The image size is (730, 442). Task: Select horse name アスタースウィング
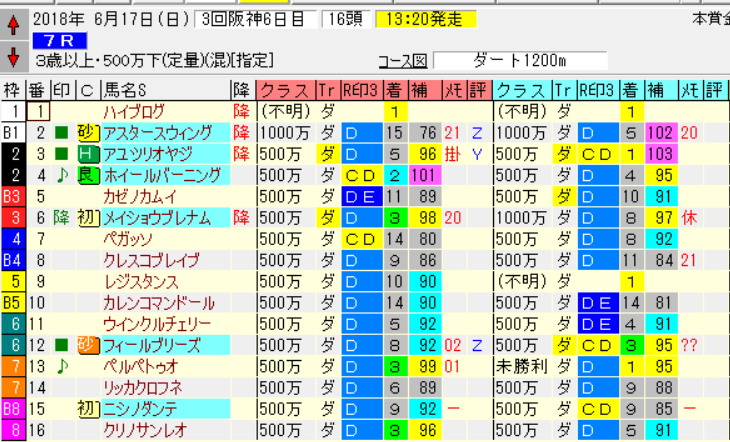(157, 133)
